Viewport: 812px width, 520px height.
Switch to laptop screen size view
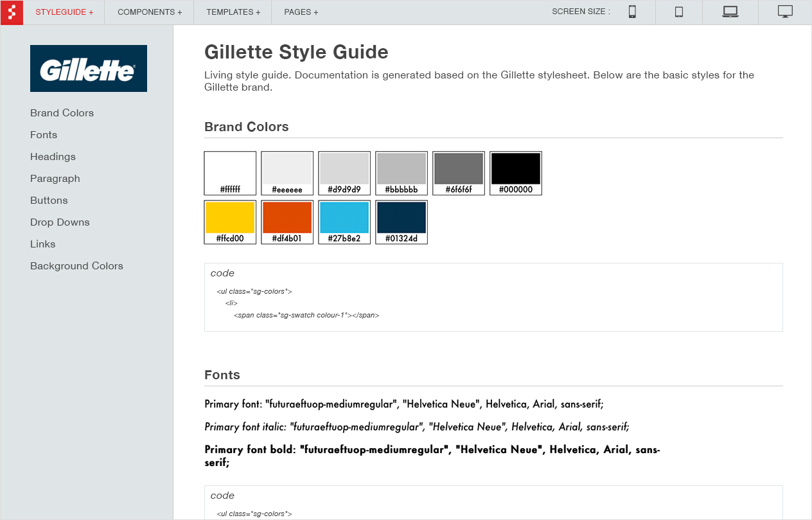(730, 12)
